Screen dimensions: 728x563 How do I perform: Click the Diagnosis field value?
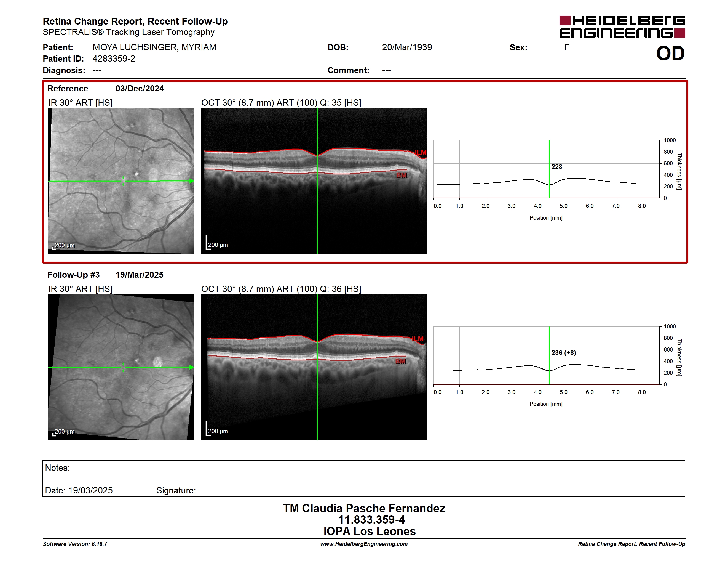point(97,70)
